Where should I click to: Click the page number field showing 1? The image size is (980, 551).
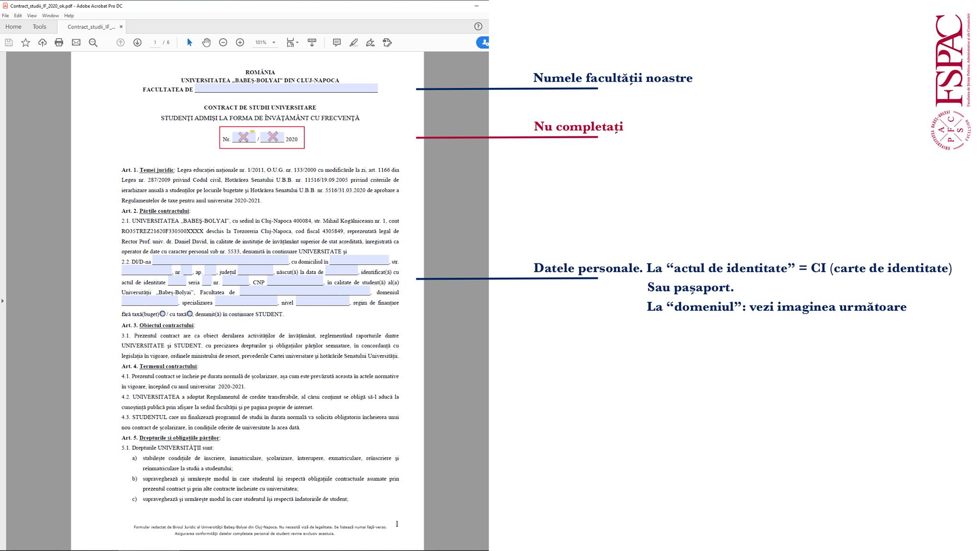tap(155, 43)
